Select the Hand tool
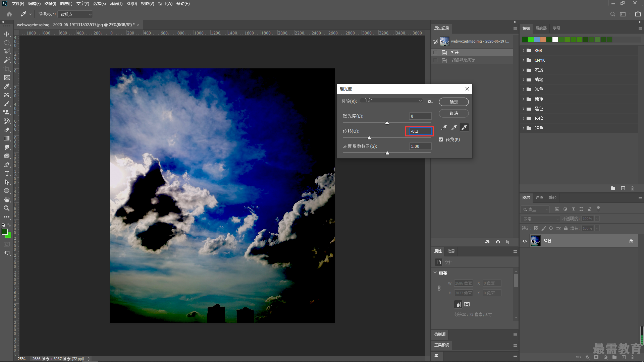 [7, 199]
